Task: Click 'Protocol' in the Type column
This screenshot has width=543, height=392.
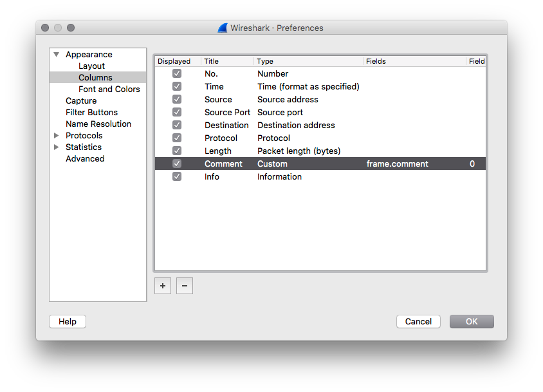Action: click(273, 138)
